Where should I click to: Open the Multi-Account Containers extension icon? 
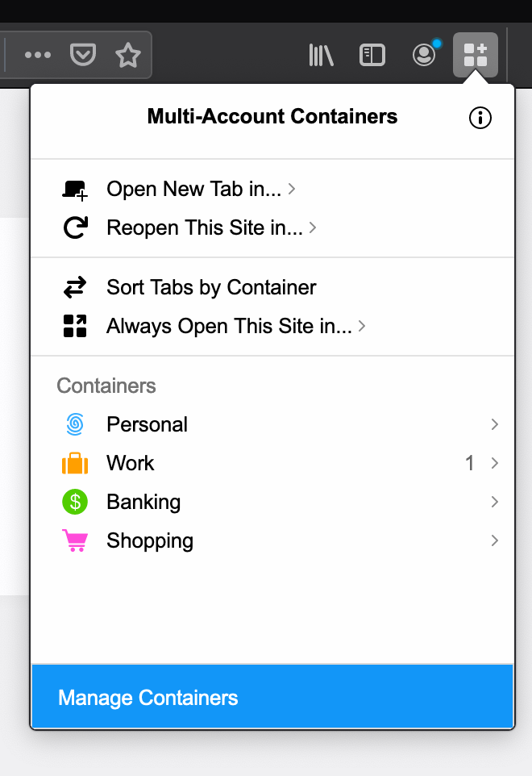pyautogui.click(x=475, y=54)
